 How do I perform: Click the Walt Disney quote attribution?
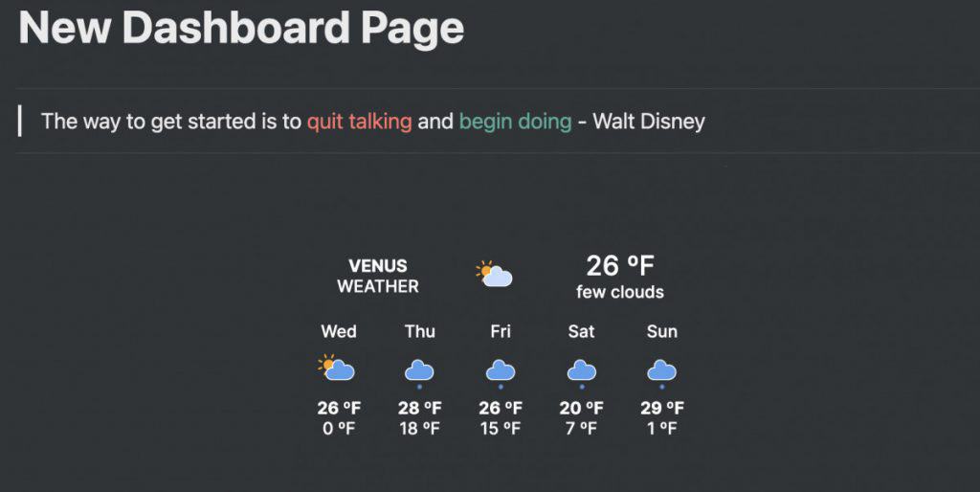pyautogui.click(x=649, y=121)
